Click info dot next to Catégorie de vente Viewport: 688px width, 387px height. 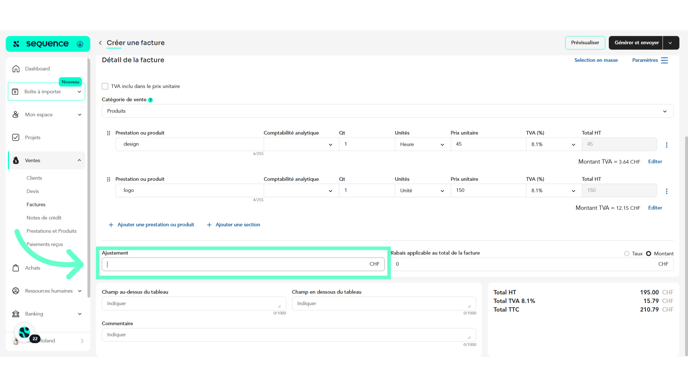(150, 100)
